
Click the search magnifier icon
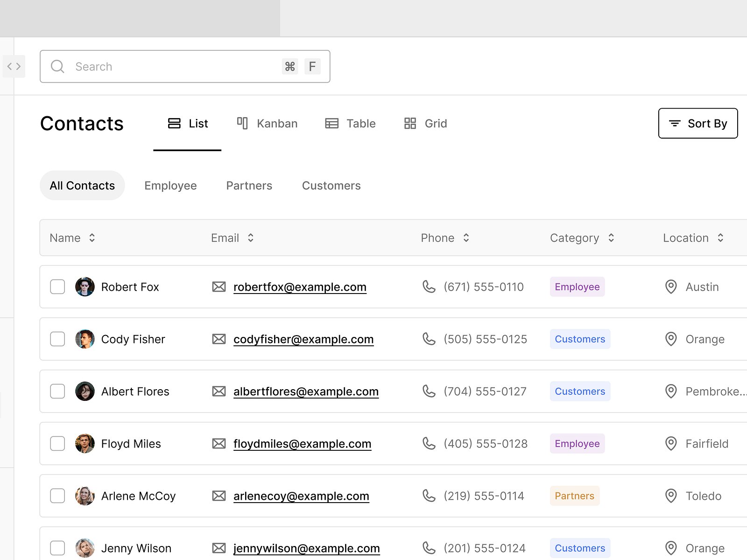[x=57, y=66]
